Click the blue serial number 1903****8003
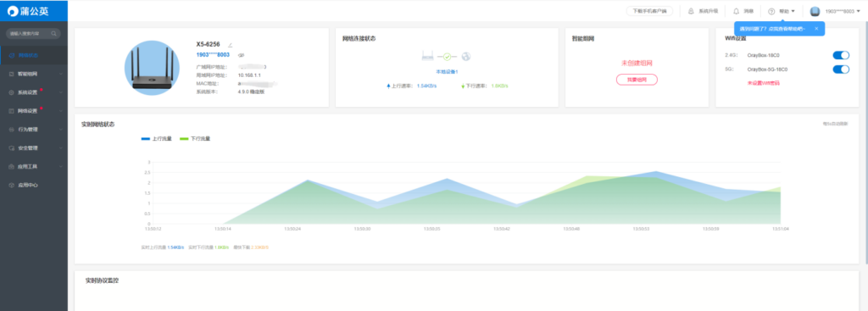Screen dimensions: 868x311 pyautogui.click(x=213, y=55)
